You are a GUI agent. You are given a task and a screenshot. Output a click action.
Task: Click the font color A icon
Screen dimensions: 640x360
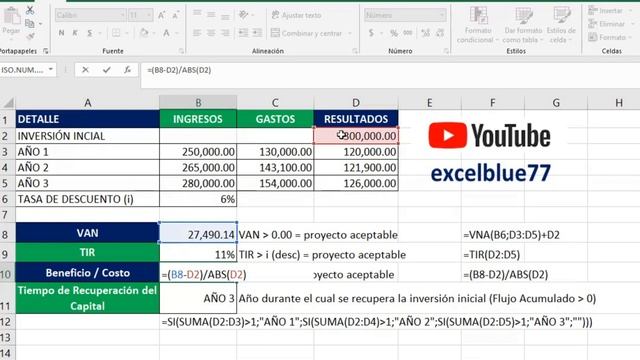click(x=167, y=33)
